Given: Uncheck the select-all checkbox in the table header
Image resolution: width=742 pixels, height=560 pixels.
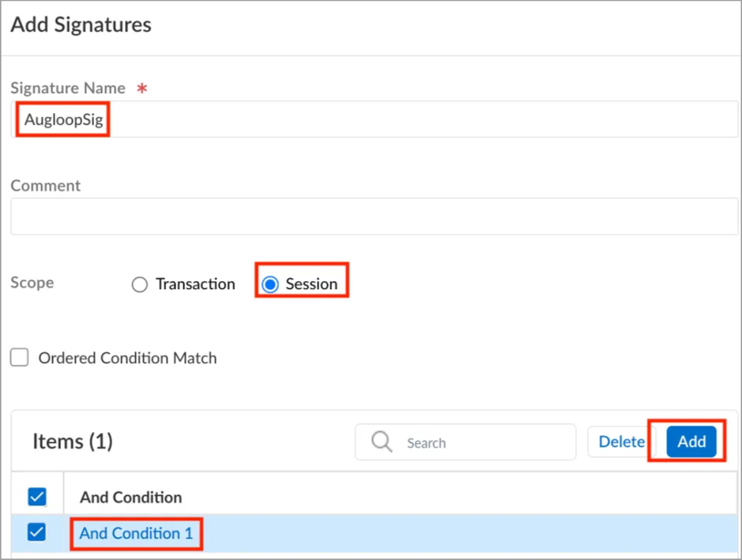Looking at the screenshot, I should pyautogui.click(x=37, y=497).
